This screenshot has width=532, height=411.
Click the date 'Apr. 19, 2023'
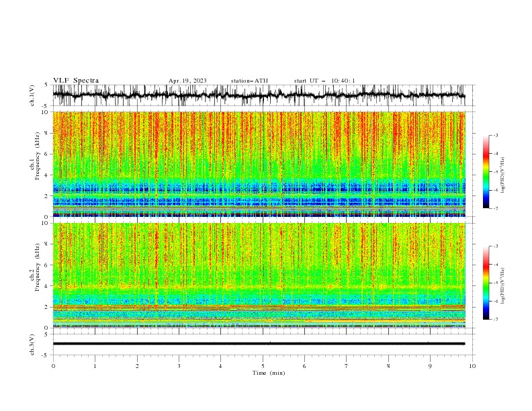(x=187, y=81)
